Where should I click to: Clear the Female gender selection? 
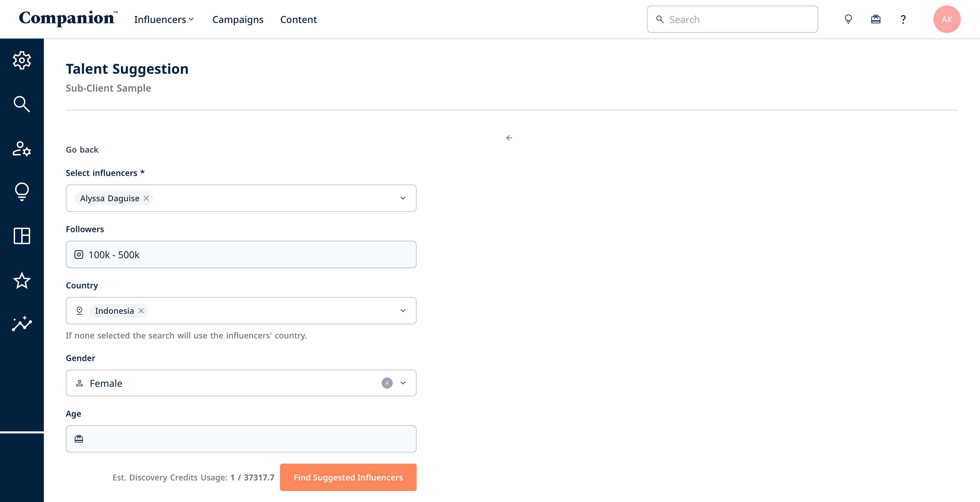pos(387,383)
